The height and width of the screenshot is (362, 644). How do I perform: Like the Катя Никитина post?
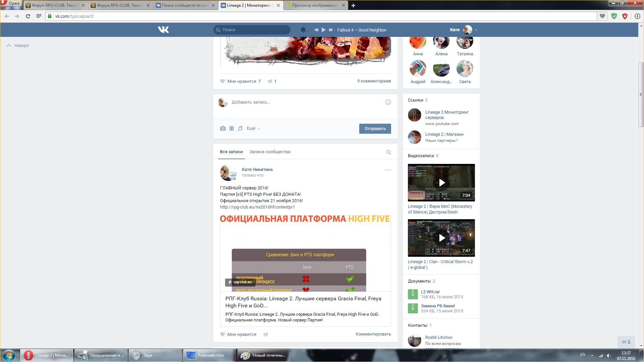[x=238, y=335]
